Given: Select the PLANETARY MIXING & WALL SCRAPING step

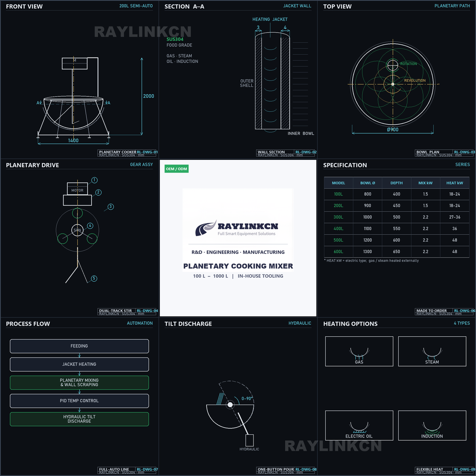Looking at the screenshot, I should [79, 382].
